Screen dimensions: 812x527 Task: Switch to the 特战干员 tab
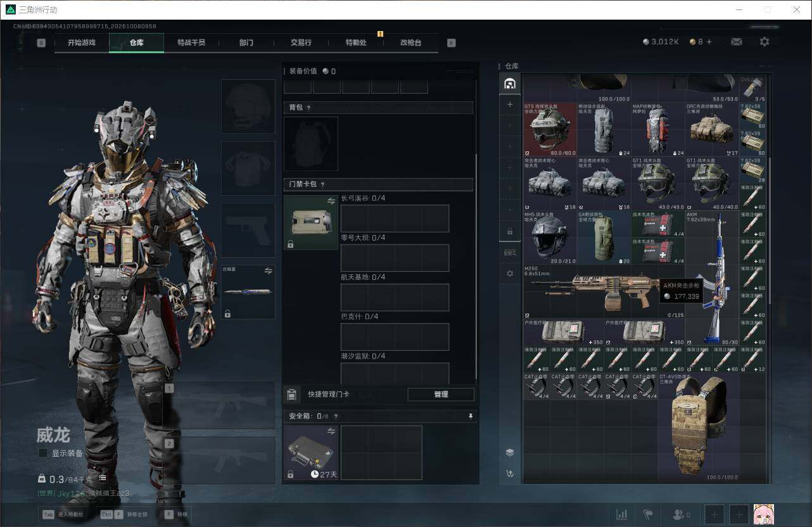pos(191,42)
